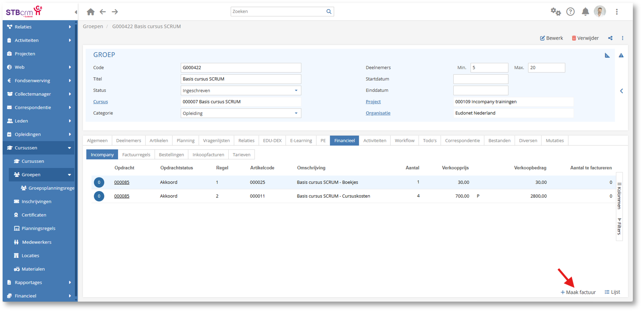Click the back navigation arrow
The height and width of the screenshot is (312, 644).
pyautogui.click(x=103, y=12)
